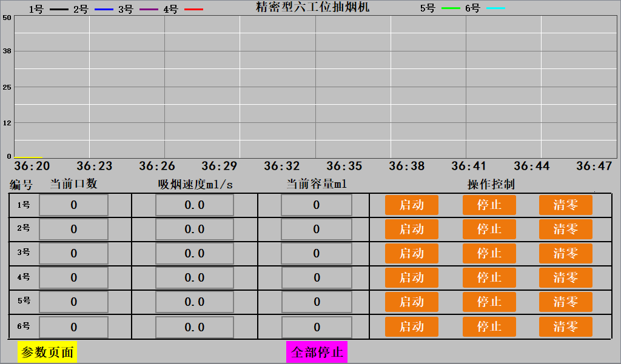Click 清零 in the 2号 row
Image resolution: width=621 pixels, height=364 pixels.
point(566,229)
